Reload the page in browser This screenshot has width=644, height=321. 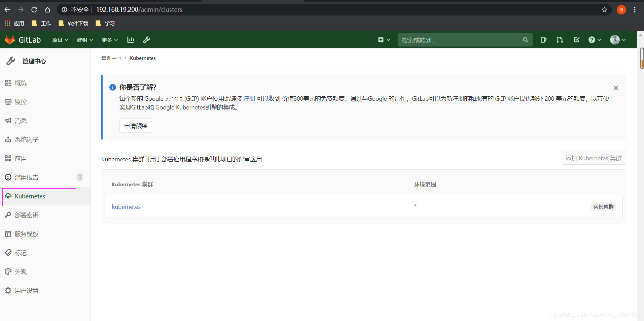coord(34,9)
